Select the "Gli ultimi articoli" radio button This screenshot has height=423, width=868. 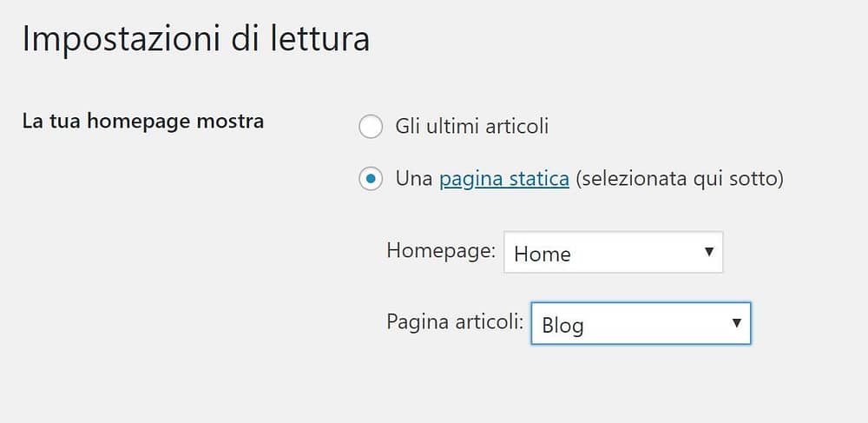coord(371,127)
